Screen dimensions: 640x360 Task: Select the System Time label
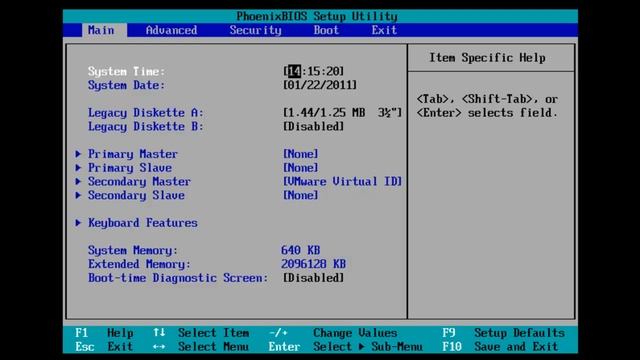click(127, 71)
